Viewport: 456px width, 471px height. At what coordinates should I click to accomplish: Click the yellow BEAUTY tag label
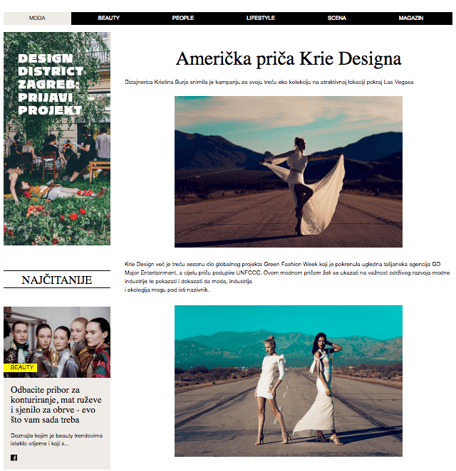pos(20,368)
